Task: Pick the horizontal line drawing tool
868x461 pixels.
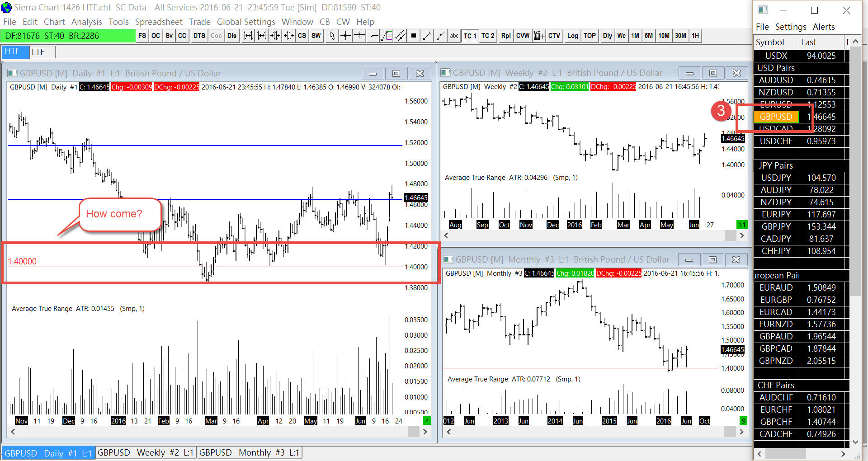Action: point(373,36)
